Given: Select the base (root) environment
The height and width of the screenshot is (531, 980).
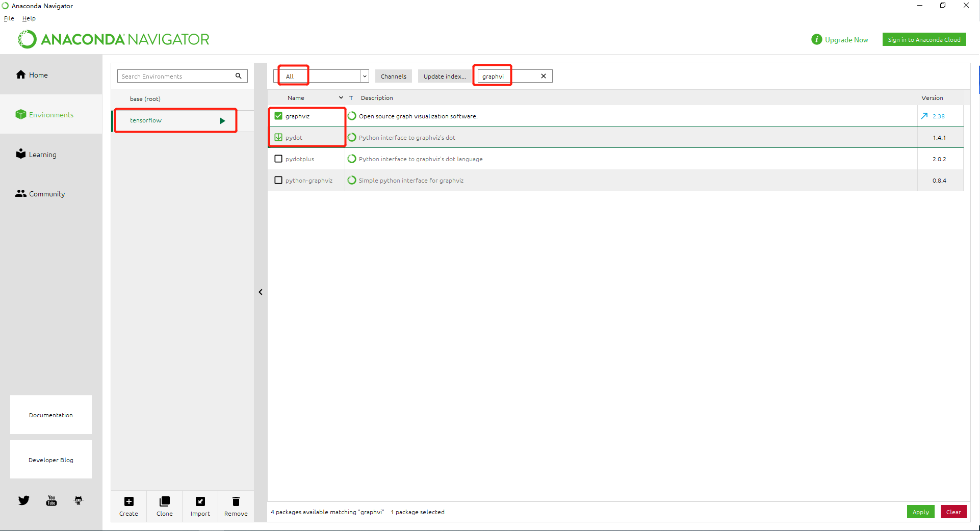Looking at the screenshot, I should [183, 99].
